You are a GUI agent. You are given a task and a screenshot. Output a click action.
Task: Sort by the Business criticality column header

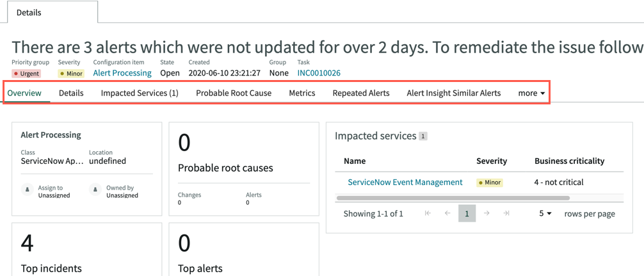coord(569,161)
